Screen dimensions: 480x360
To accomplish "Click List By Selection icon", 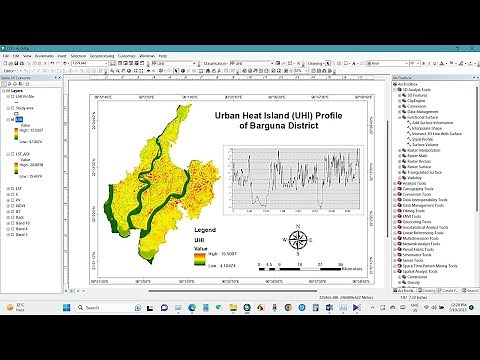I will coord(21,84).
